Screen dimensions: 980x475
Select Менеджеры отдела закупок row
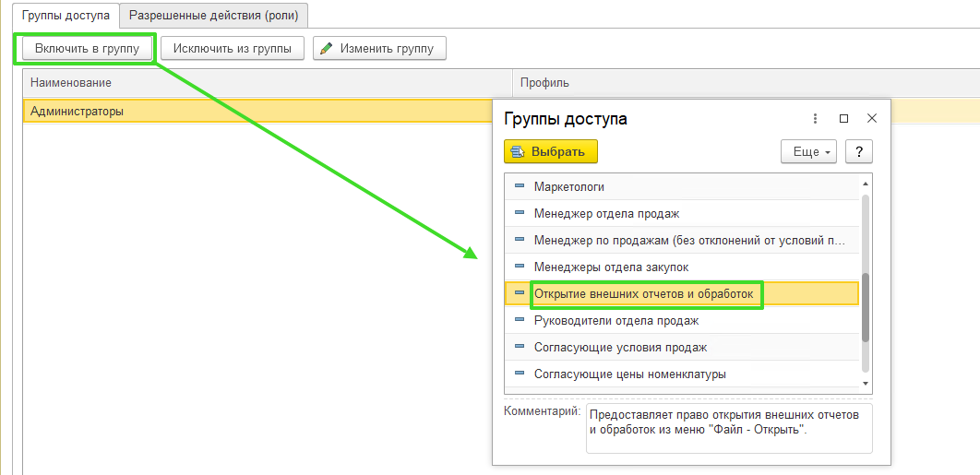point(682,267)
